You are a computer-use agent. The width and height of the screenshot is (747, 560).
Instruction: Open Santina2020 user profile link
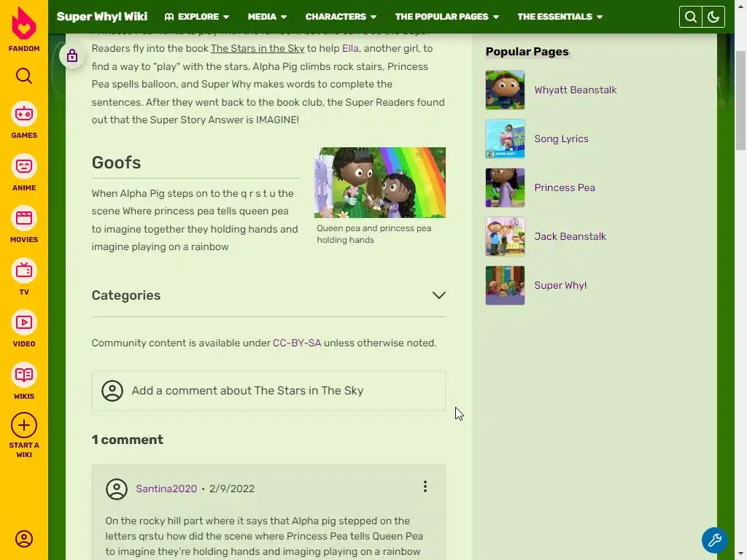click(166, 489)
